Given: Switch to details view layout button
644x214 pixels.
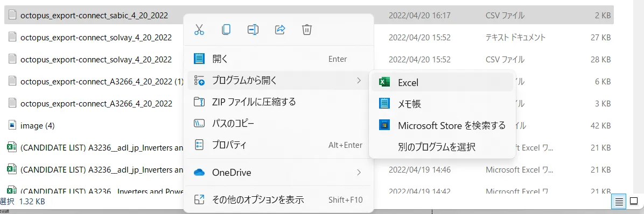Looking at the screenshot, I should click(x=619, y=201).
